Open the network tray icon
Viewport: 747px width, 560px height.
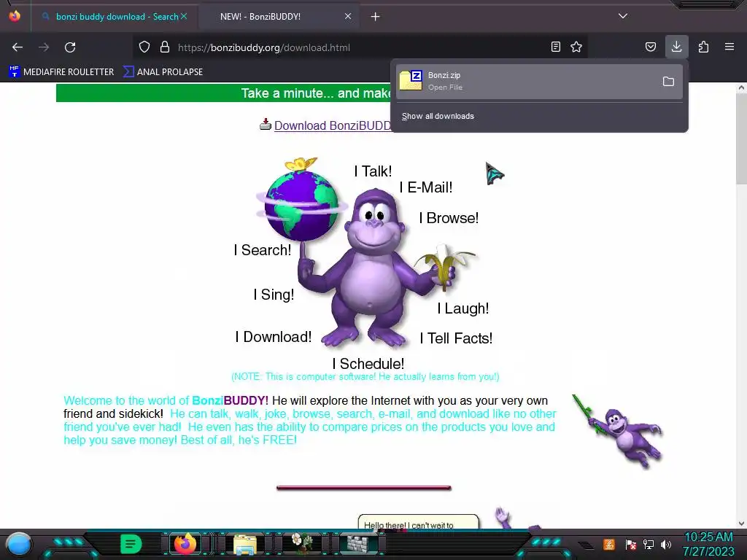pyautogui.click(x=649, y=544)
